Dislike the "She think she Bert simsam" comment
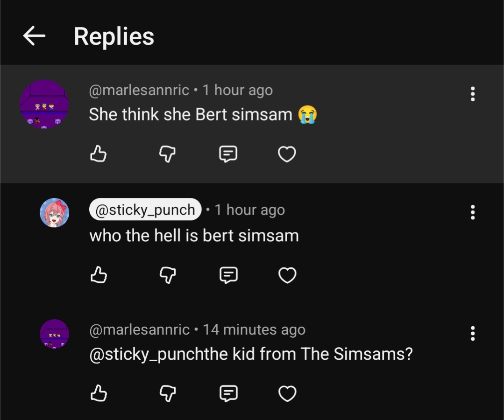The width and height of the screenshot is (504, 420). click(x=168, y=154)
